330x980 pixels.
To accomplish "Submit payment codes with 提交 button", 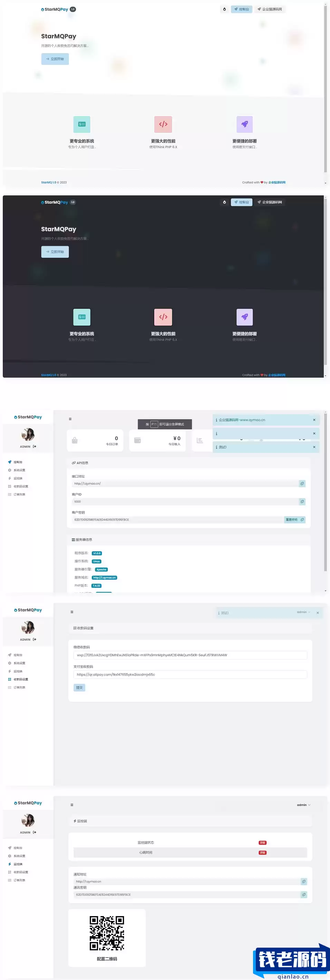I will (x=79, y=687).
